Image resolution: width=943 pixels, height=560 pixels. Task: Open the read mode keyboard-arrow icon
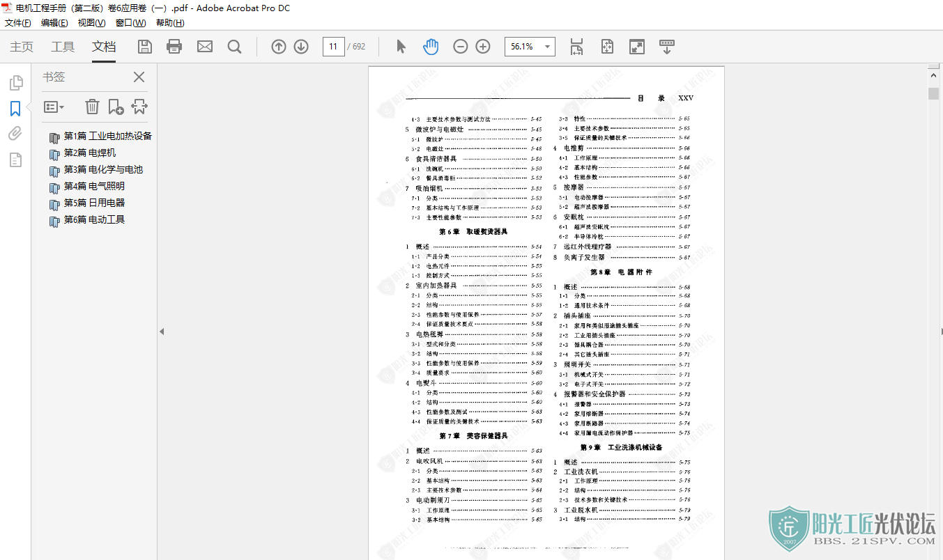tap(667, 47)
